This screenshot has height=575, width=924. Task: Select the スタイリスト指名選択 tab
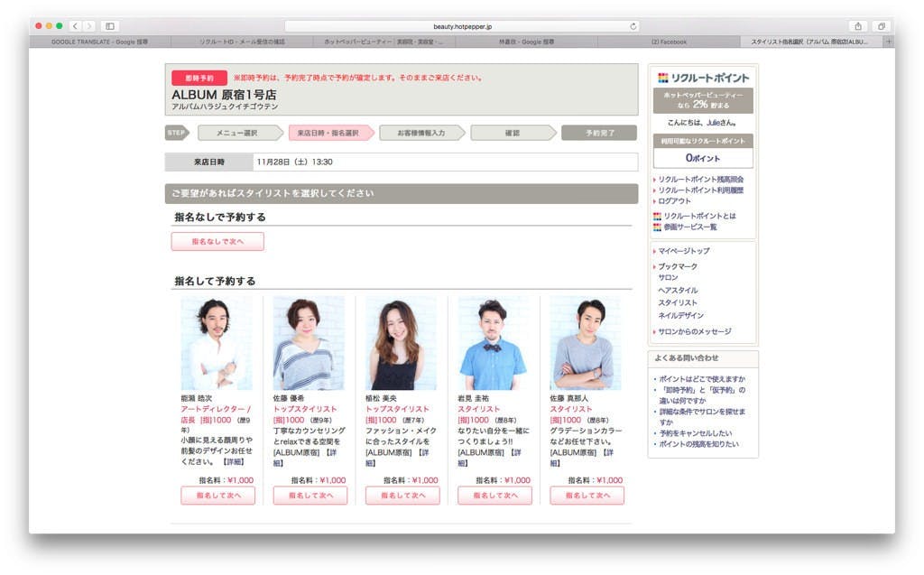point(811,42)
